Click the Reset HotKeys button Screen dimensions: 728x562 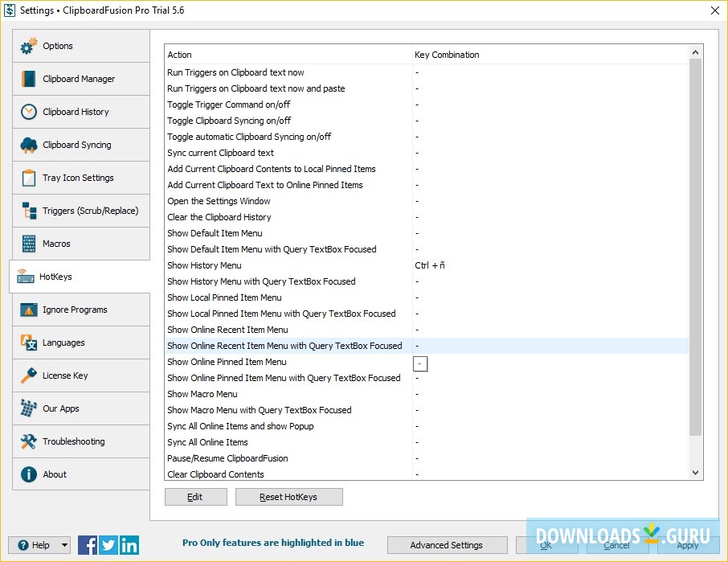point(288,497)
